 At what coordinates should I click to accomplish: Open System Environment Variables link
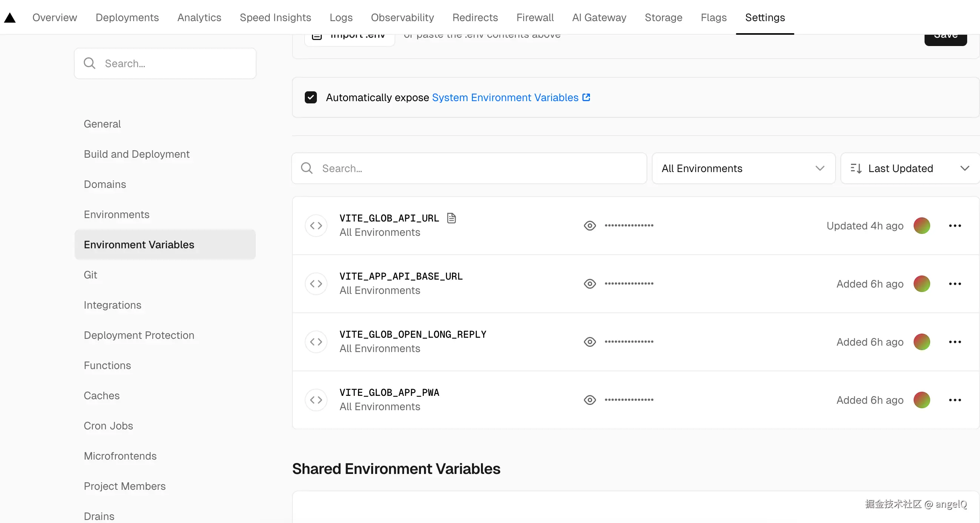coord(505,97)
